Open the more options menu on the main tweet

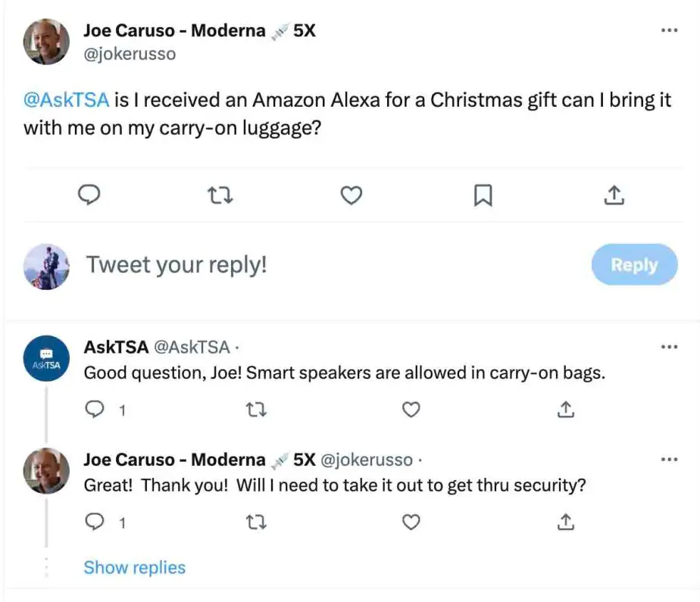click(670, 29)
